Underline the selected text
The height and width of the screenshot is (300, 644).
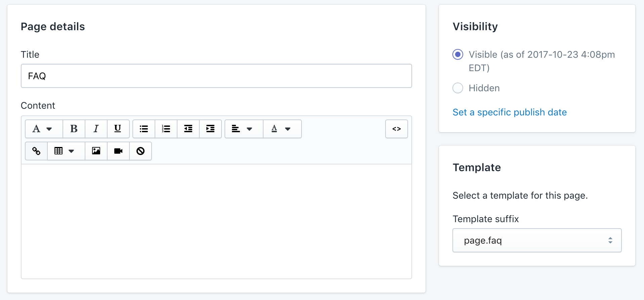[x=118, y=129]
